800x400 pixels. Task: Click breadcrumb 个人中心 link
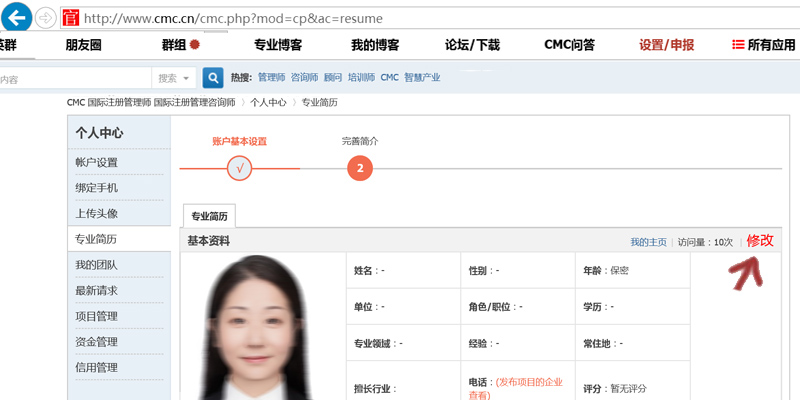point(268,103)
